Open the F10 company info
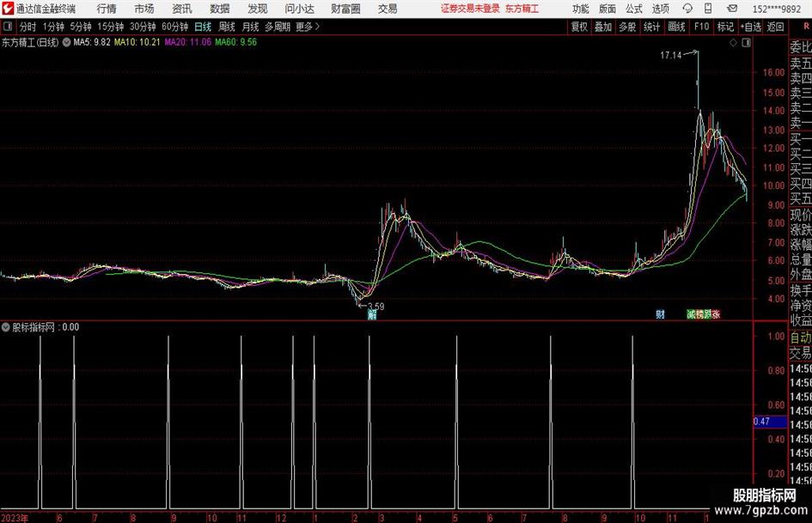The width and height of the screenshot is (812, 523). 702,27
